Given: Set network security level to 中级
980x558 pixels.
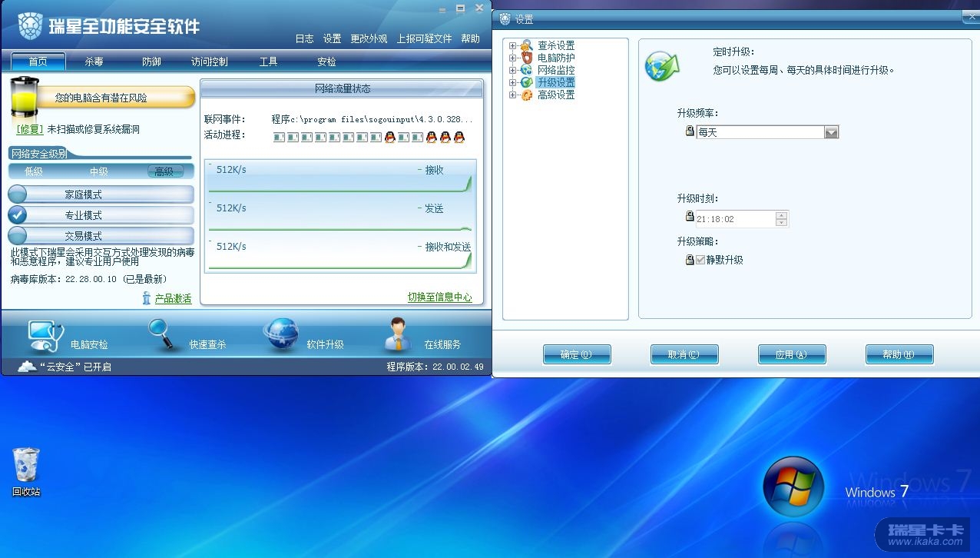Looking at the screenshot, I should pos(99,171).
